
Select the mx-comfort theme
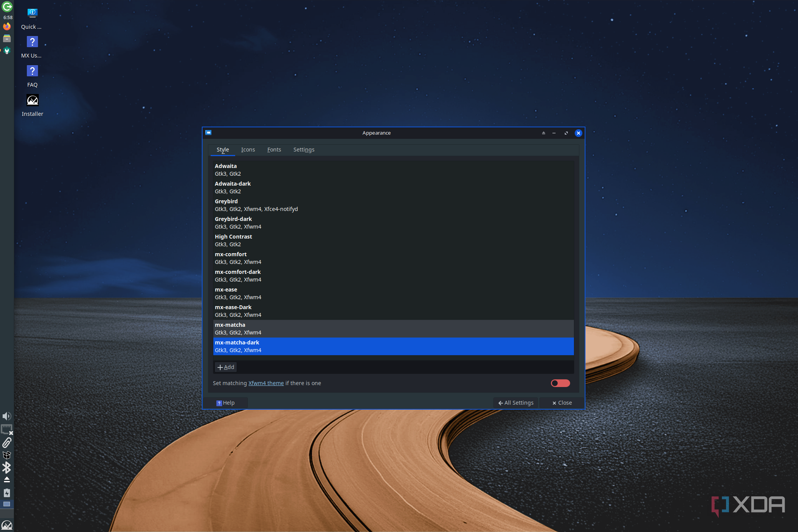[393, 258]
